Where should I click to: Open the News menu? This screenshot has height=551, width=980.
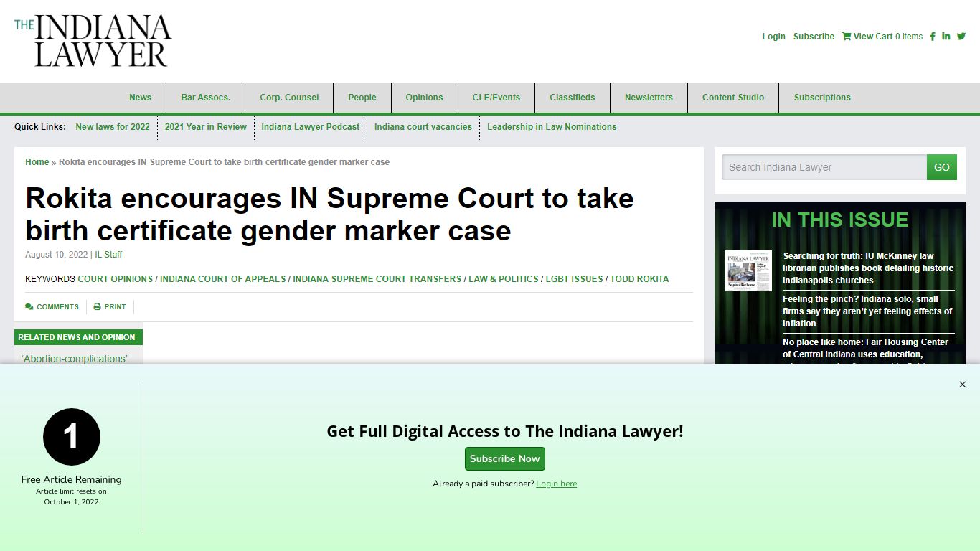(x=141, y=98)
